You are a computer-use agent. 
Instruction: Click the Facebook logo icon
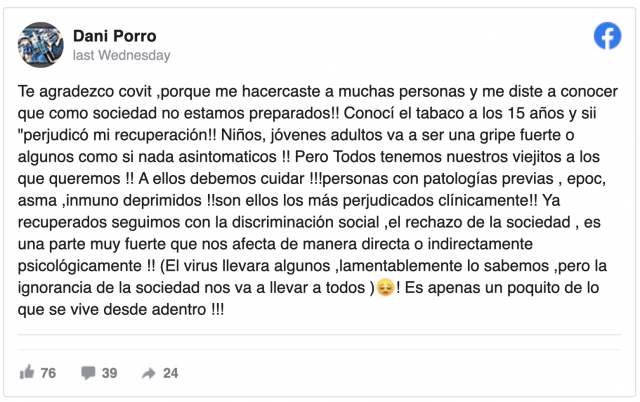coord(607,36)
